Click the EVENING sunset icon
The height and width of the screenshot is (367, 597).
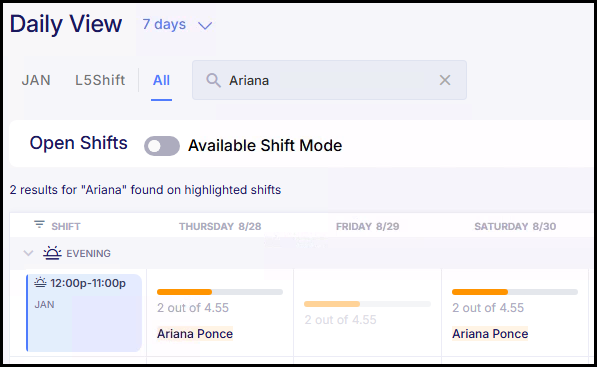click(52, 253)
